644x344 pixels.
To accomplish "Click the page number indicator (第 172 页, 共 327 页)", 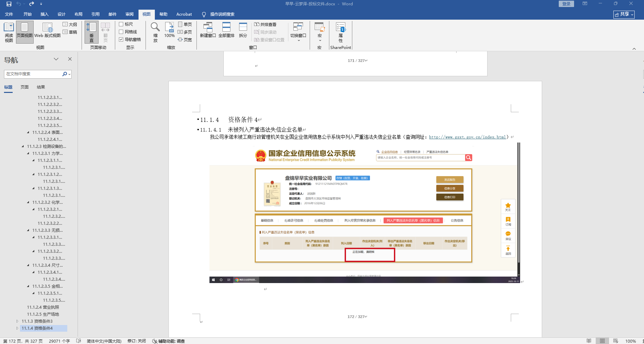I will (23, 341).
